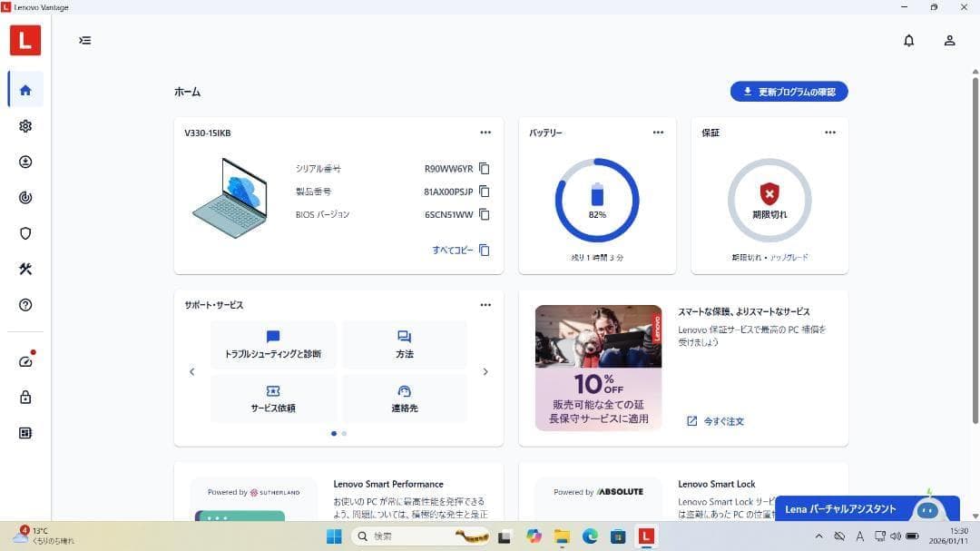Click the right arrow in the サポート・サービス carousel
The image size is (980, 551).
pos(485,371)
